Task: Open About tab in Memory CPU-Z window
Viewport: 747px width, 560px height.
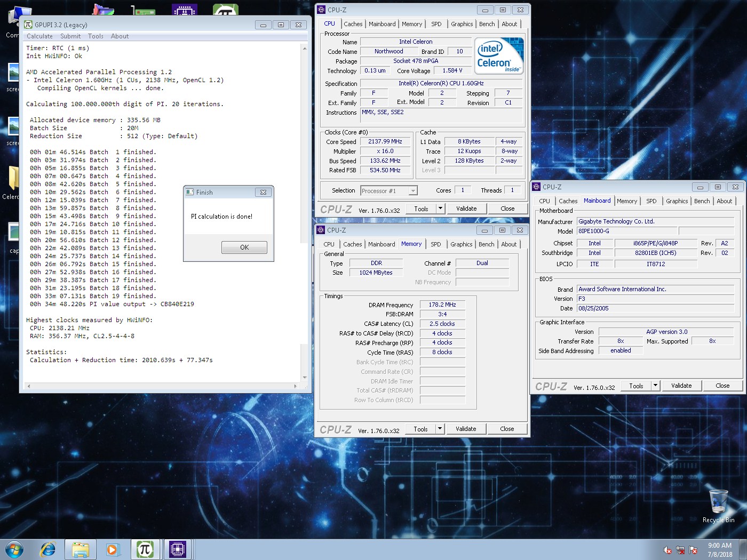Action: 509,244
